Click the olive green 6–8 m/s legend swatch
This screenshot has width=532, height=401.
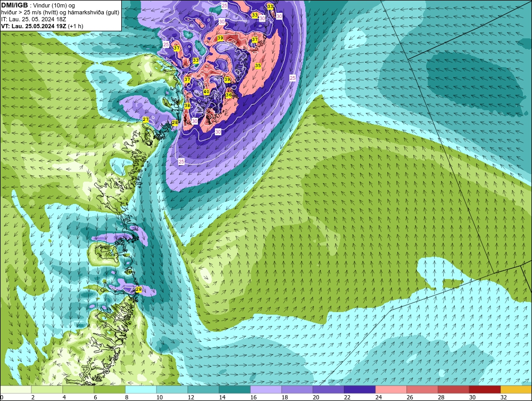[x=110, y=389]
